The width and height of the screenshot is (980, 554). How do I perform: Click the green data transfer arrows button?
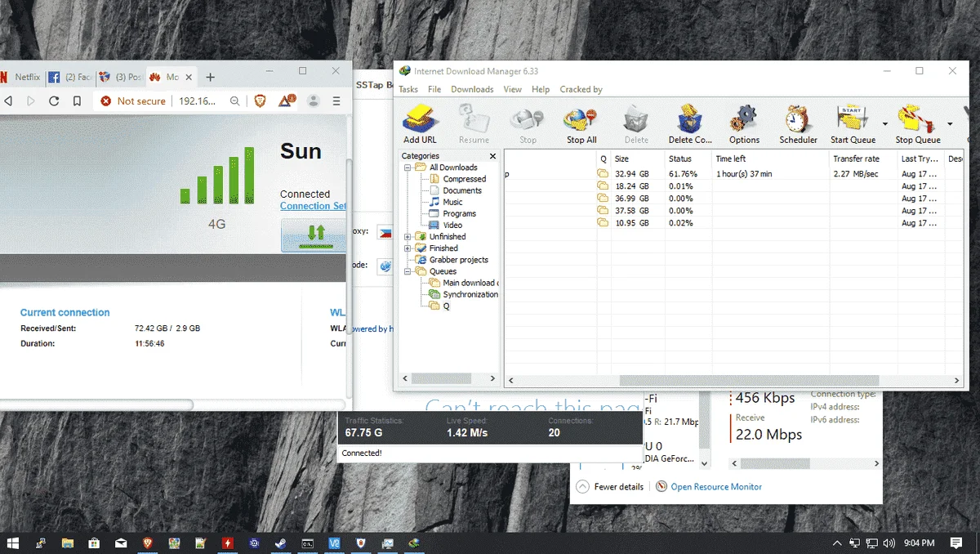pos(314,235)
